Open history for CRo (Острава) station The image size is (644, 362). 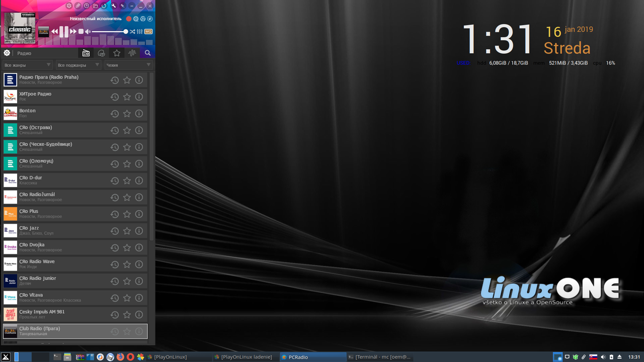pyautogui.click(x=115, y=130)
